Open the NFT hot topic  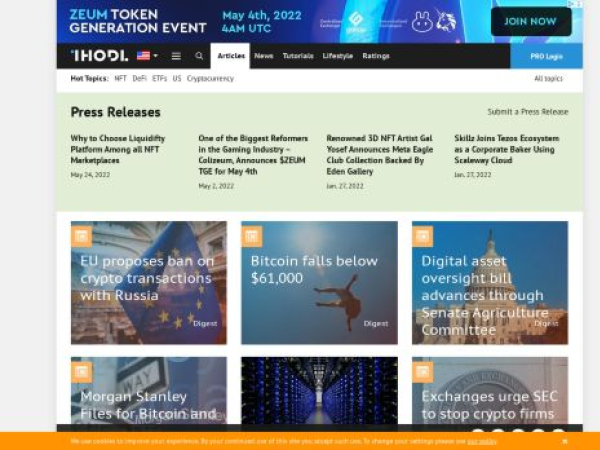point(120,78)
